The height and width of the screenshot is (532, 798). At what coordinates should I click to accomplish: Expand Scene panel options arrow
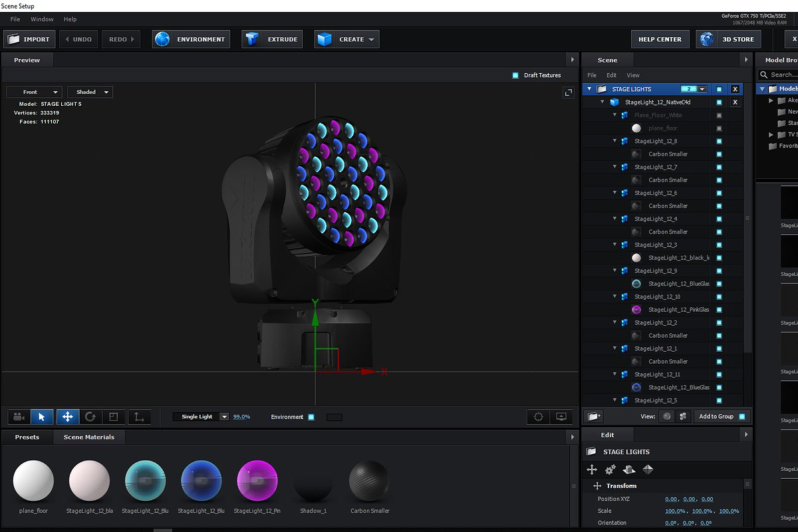[x=746, y=60]
